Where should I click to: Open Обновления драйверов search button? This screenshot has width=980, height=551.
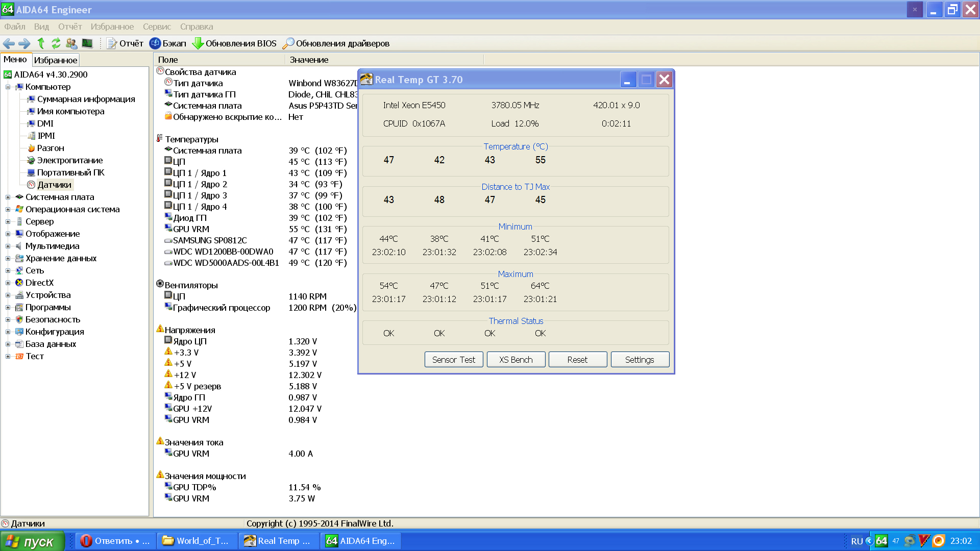pyautogui.click(x=336, y=43)
